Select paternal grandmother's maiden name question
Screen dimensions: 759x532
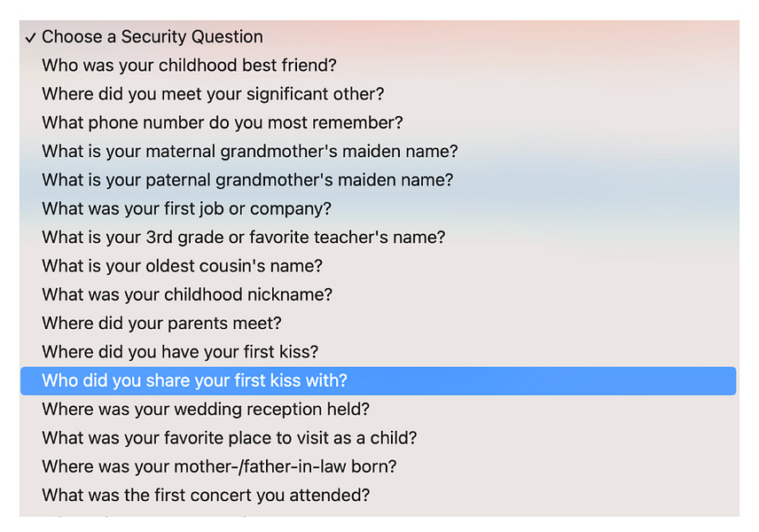click(x=379, y=180)
